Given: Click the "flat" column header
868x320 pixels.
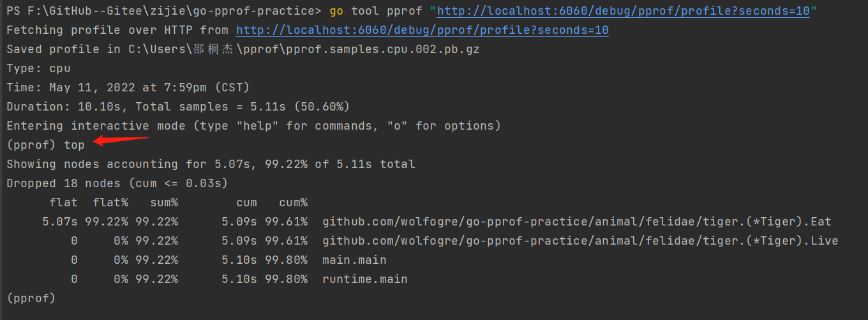Looking at the screenshot, I should (63, 202).
